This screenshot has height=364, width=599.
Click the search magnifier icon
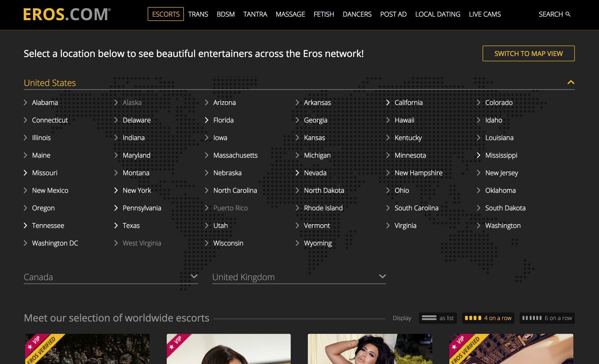tap(568, 14)
